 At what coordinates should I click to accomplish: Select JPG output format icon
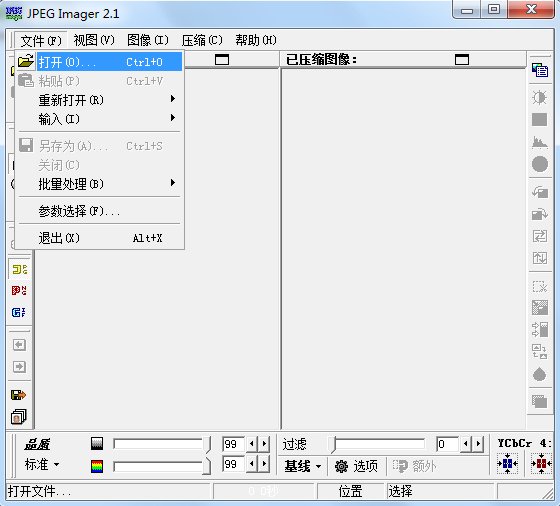coord(19,269)
